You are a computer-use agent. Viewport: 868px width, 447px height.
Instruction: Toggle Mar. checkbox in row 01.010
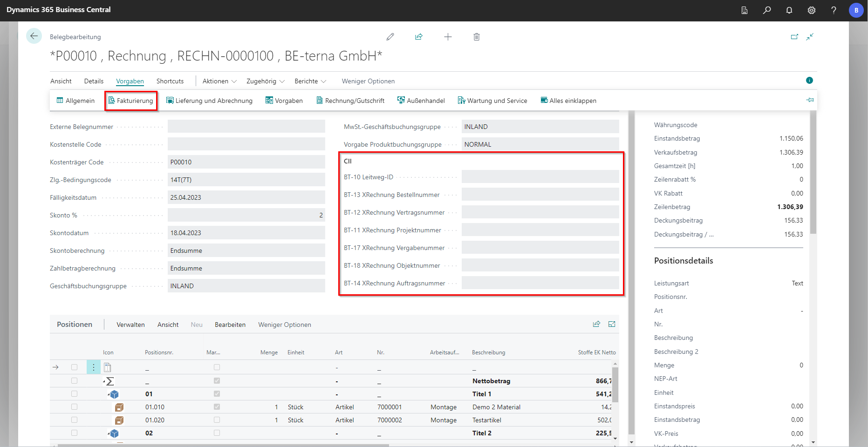pyautogui.click(x=217, y=407)
